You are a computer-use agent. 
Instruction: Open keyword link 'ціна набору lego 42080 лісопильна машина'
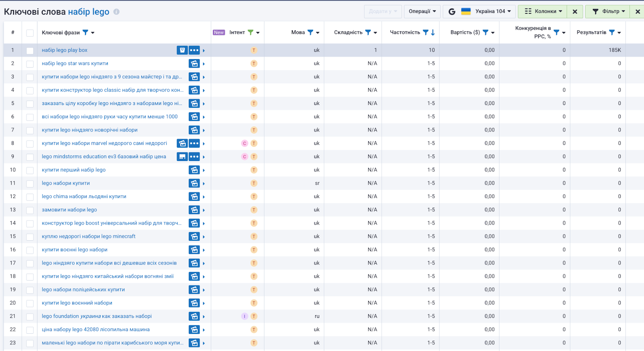pyautogui.click(x=96, y=330)
